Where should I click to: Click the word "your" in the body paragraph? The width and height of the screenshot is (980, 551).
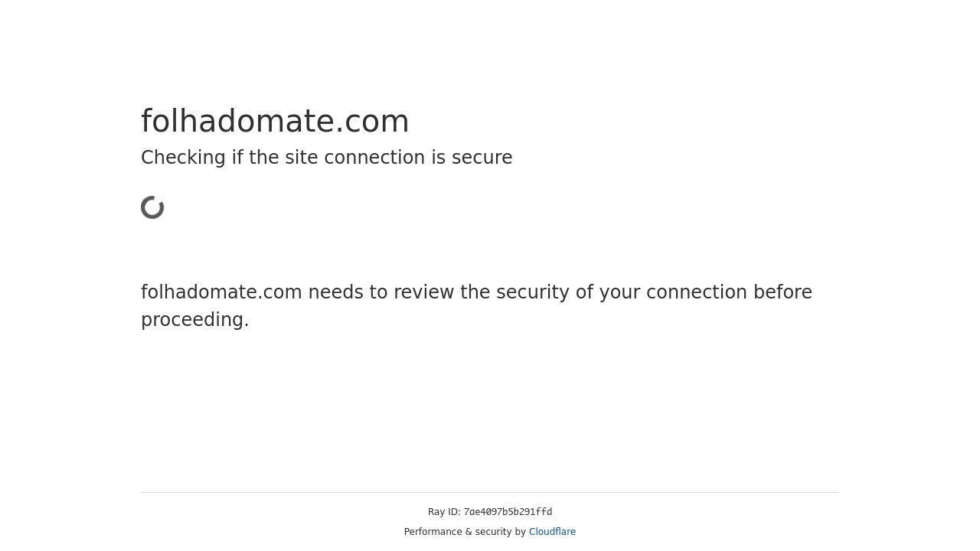point(619,292)
